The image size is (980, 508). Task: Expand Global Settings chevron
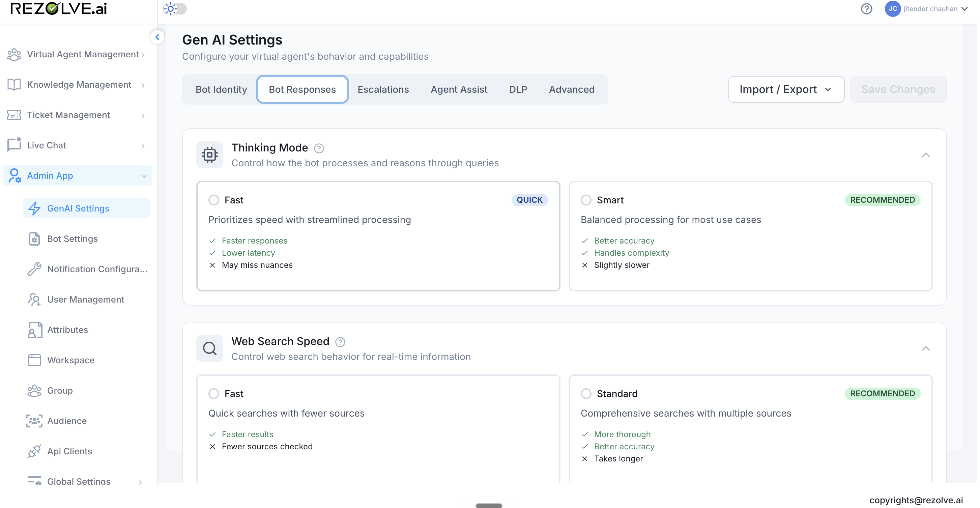pyautogui.click(x=140, y=482)
